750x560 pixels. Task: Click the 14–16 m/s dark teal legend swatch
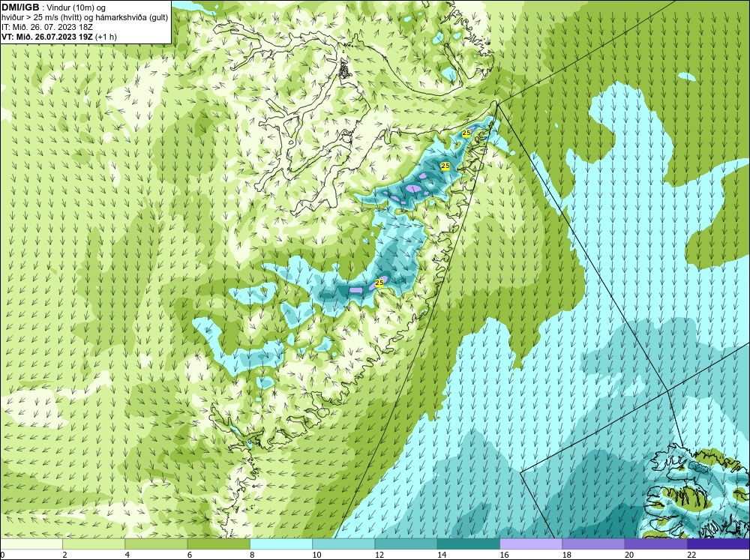pyautogui.click(x=468, y=544)
